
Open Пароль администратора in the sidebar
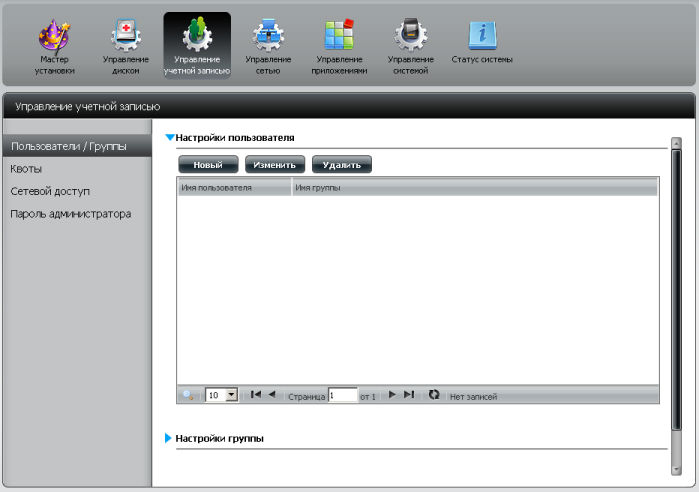(x=70, y=214)
